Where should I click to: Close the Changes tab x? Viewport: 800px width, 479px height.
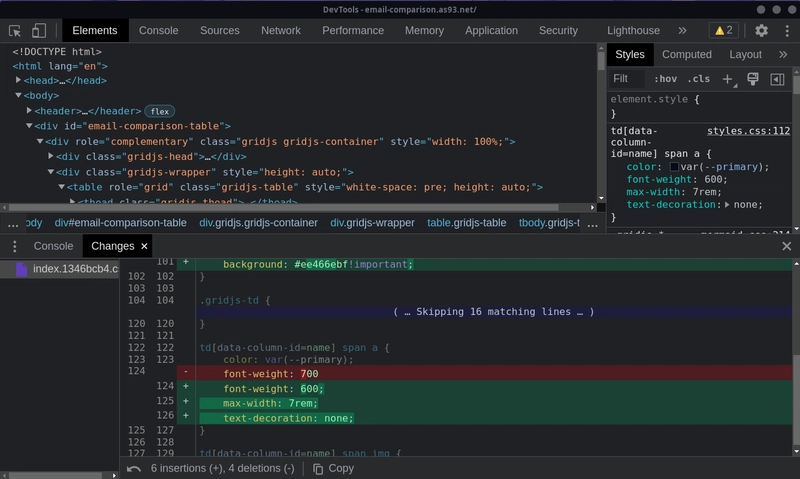click(x=144, y=246)
